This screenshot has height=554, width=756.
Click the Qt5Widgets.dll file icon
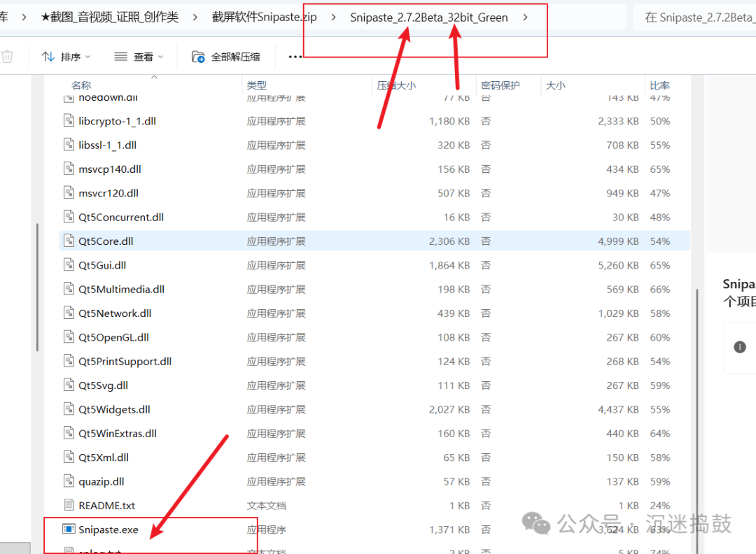(x=69, y=409)
